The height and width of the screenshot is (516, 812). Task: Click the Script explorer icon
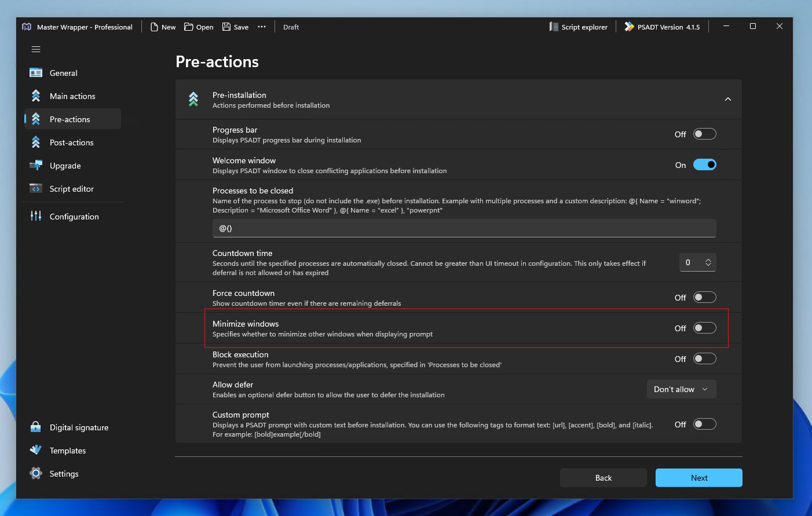pyautogui.click(x=554, y=27)
